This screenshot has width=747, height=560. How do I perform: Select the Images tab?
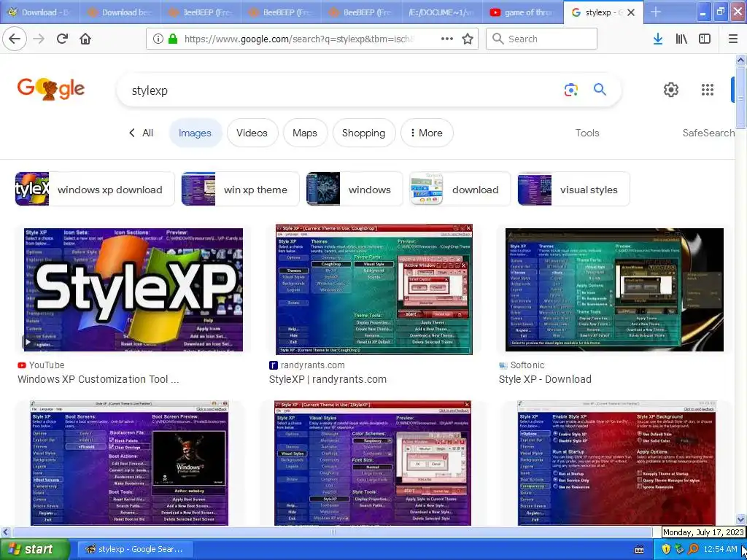coord(195,133)
